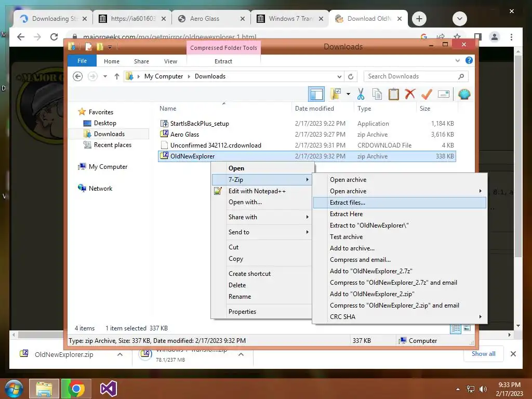Select Network in navigation pane
This screenshot has width=532, height=399.
(100, 188)
